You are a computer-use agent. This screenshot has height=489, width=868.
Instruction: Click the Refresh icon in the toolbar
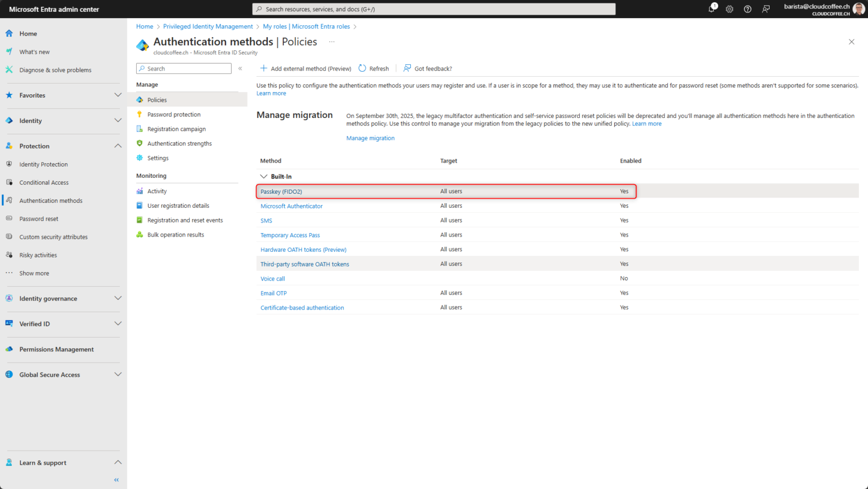(362, 68)
